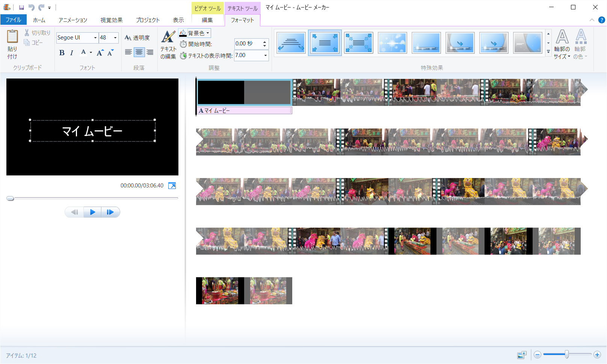The width and height of the screenshot is (607, 364).
Task: Toggle right text alignment
Action: click(x=149, y=52)
